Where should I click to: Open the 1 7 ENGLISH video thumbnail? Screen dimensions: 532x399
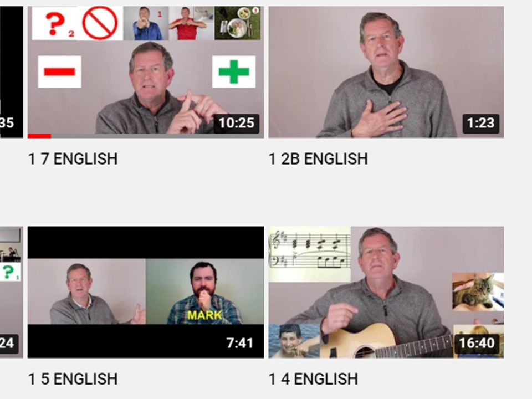(146, 72)
